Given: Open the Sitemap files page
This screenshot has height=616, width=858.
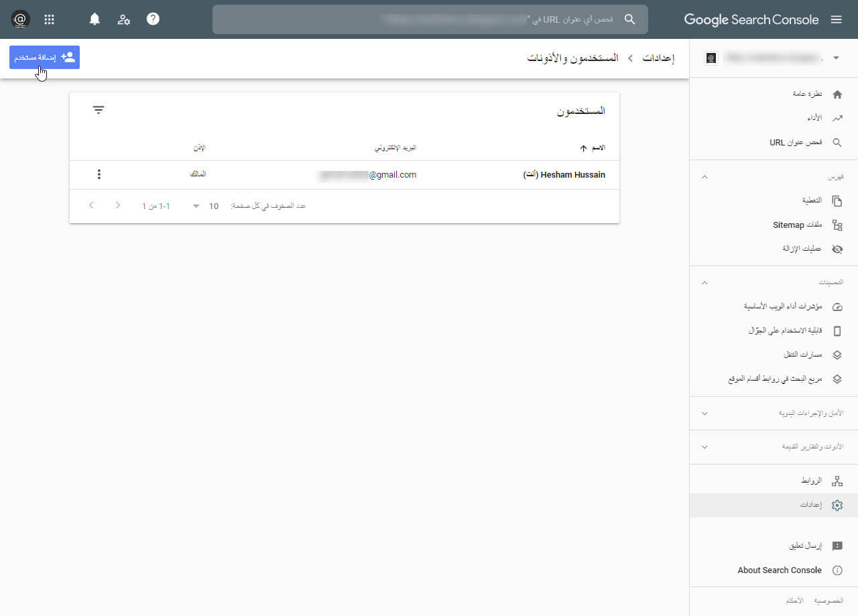Looking at the screenshot, I should coord(774,225).
